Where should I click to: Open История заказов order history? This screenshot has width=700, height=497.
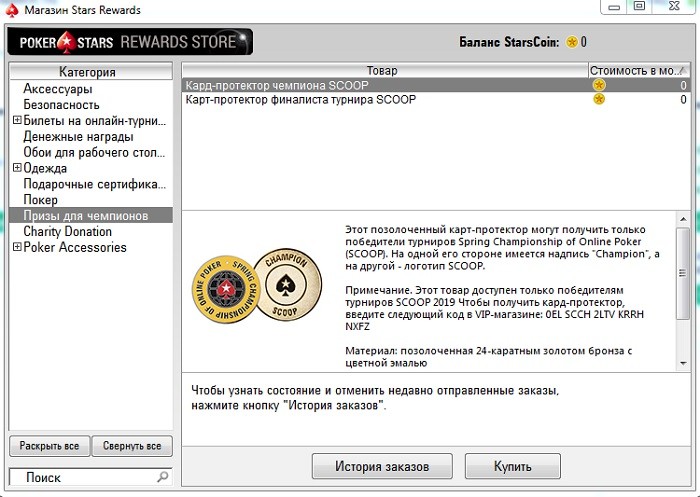point(384,467)
